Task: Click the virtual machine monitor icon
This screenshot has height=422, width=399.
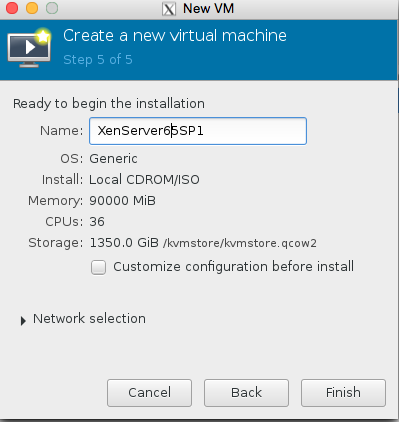Action: click(29, 48)
